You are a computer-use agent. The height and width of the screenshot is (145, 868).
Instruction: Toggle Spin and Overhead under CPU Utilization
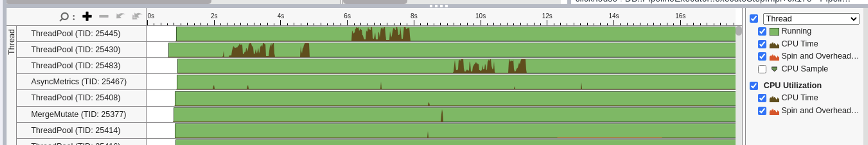[x=762, y=111]
